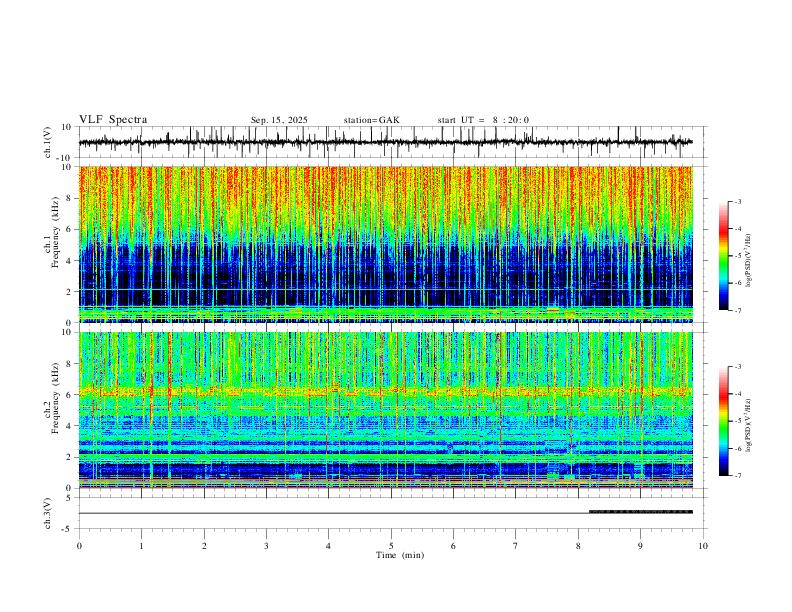
Task: Click the "VLF Spectra" plot title
Action: tap(113, 120)
